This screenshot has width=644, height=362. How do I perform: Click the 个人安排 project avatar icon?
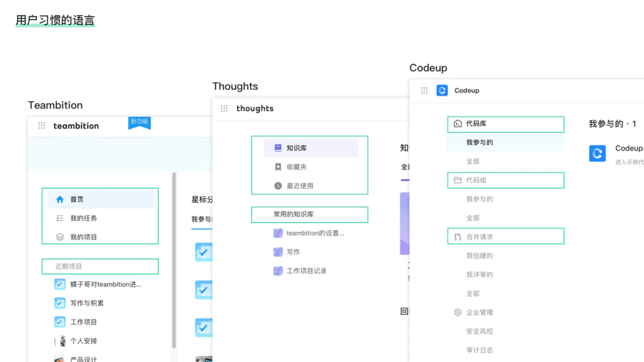pyautogui.click(x=60, y=341)
